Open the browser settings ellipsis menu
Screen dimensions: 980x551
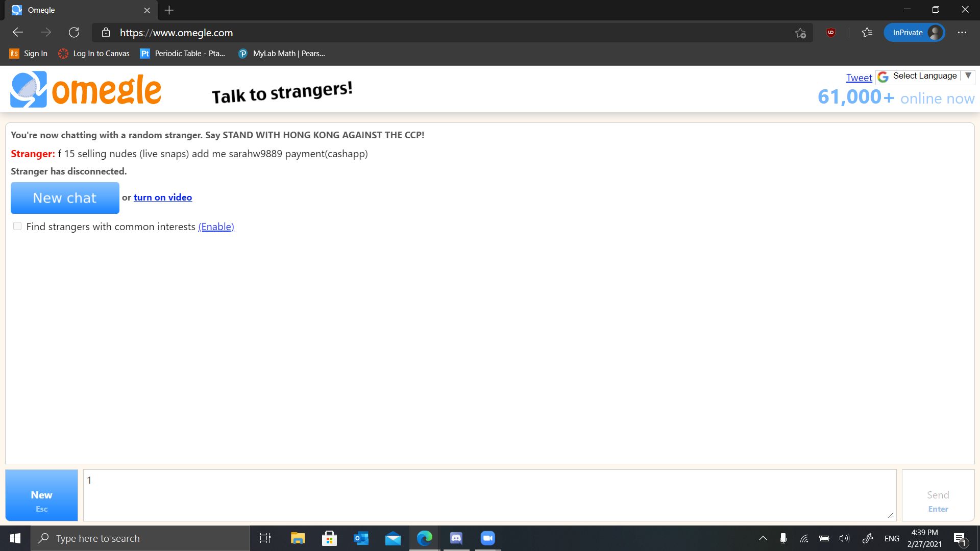coord(962,32)
